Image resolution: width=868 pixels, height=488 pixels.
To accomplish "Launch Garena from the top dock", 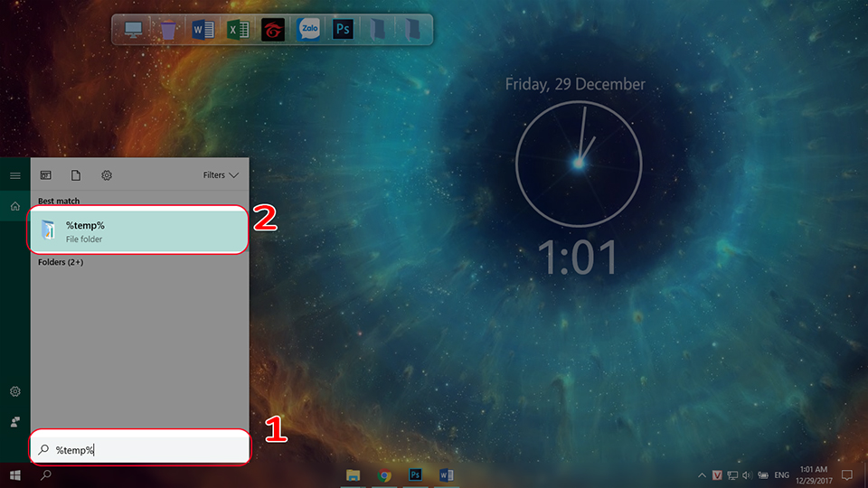I will pos(273,30).
